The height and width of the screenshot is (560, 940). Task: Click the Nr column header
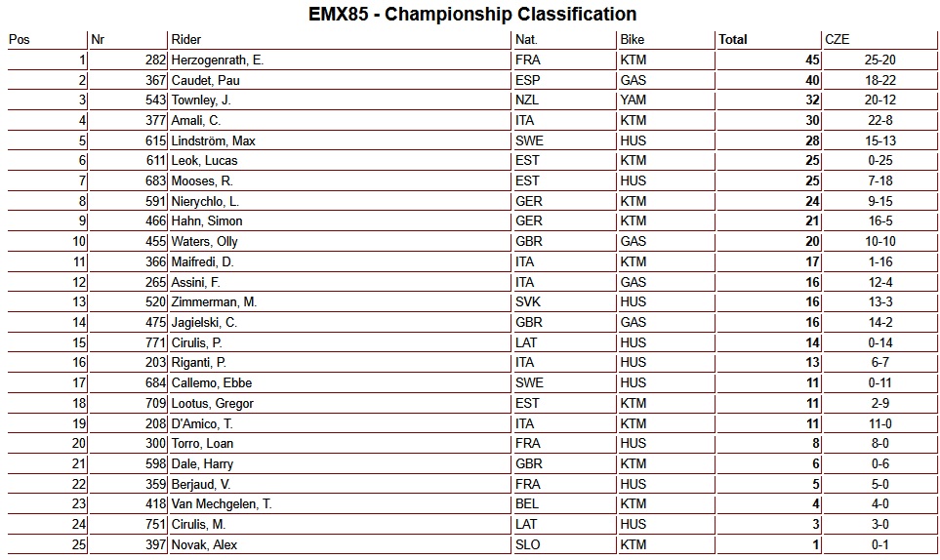[97, 40]
